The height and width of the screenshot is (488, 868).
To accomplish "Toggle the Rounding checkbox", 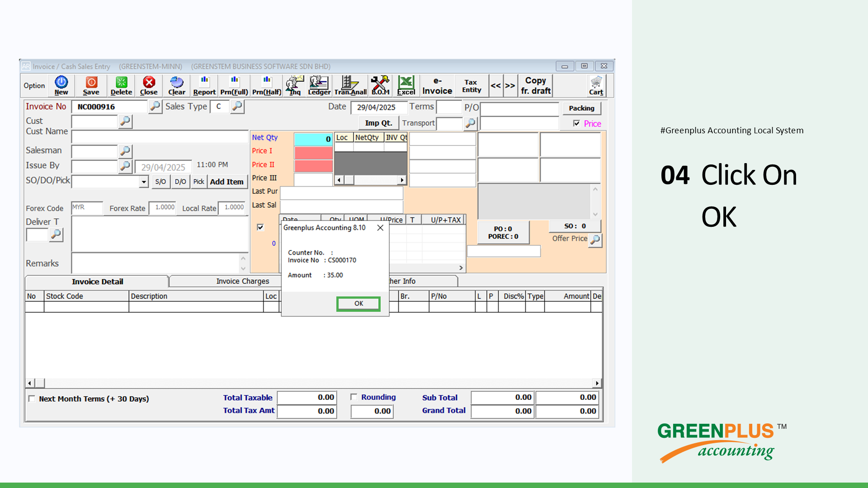I will [354, 397].
